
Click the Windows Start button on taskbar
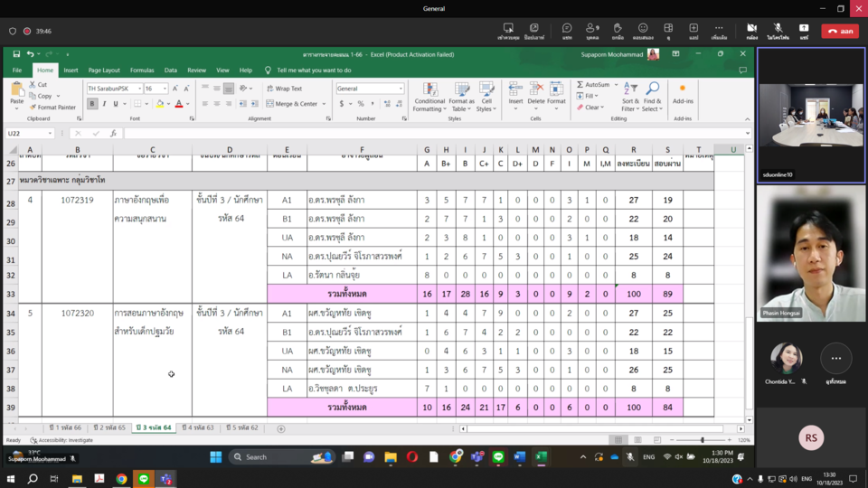pos(11,479)
